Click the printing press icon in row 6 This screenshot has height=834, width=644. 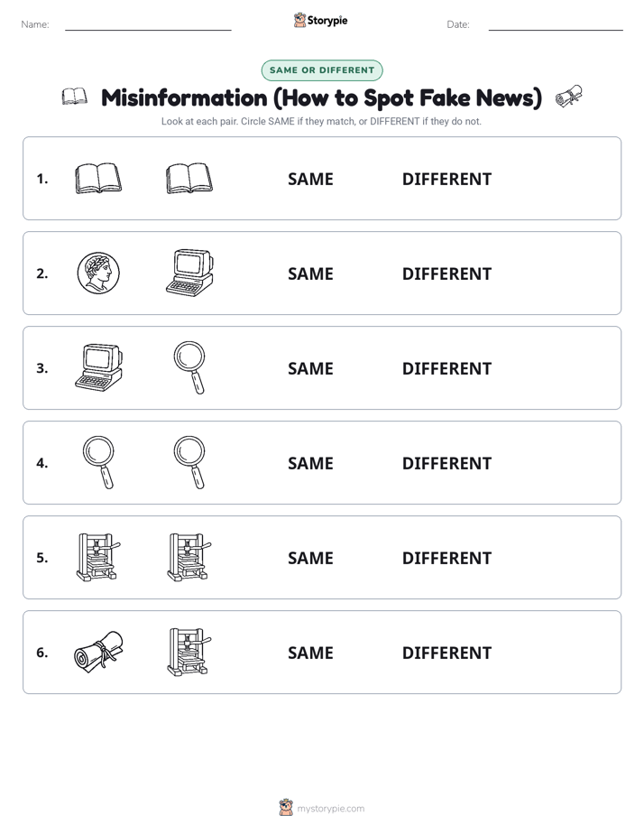[x=189, y=652]
